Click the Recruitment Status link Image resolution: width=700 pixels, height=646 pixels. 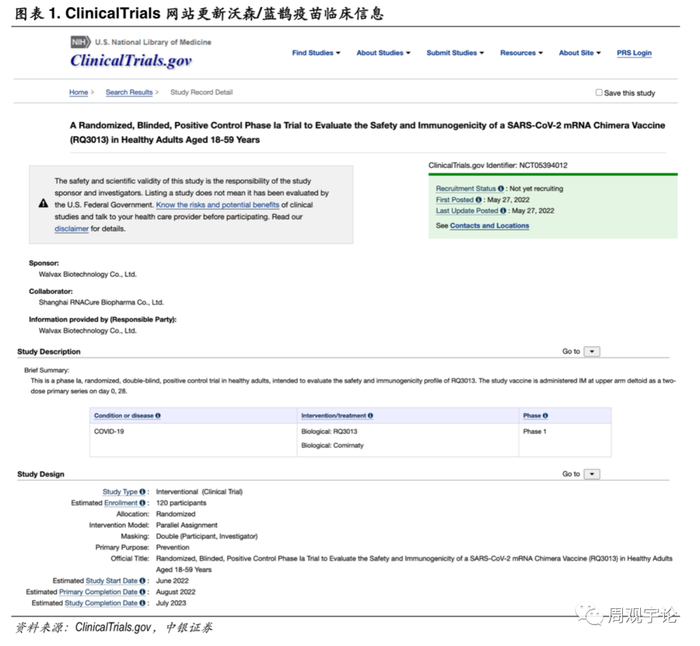tap(466, 188)
